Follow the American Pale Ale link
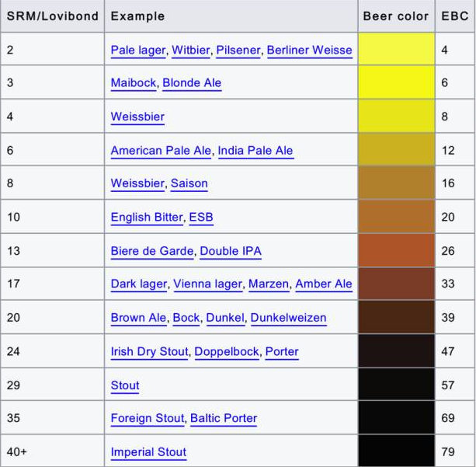The height and width of the screenshot is (467, 476). (x=161, y=151)
